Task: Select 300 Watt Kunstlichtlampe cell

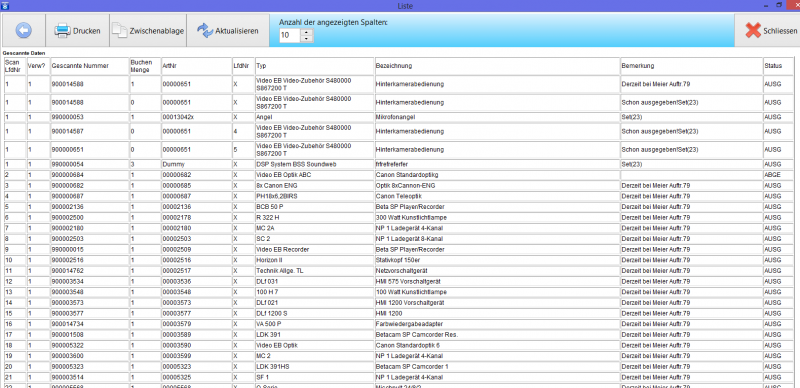Action: (497, 217)
